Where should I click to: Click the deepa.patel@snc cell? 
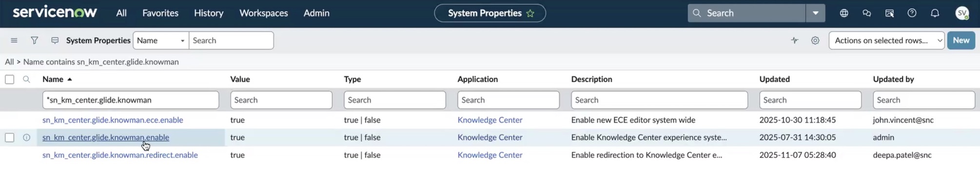point(902,155)
